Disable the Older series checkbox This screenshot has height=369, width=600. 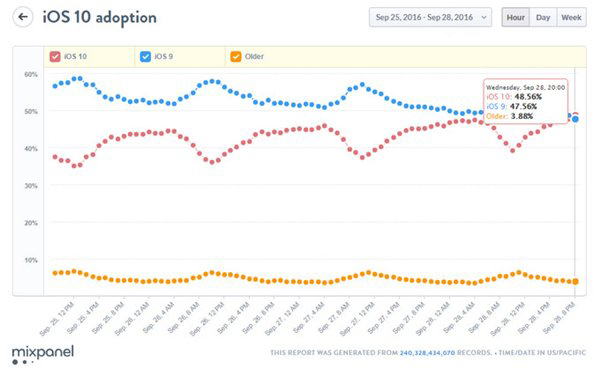236,57
